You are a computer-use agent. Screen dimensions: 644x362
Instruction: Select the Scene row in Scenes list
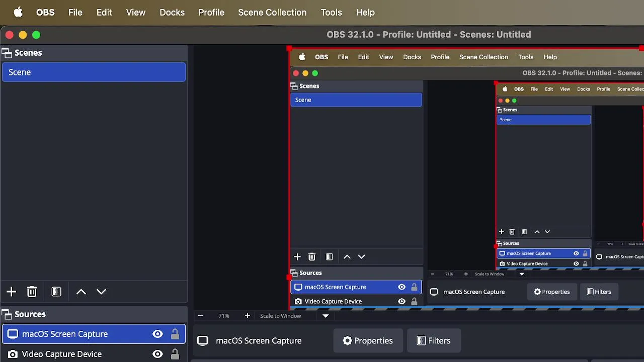coord(94,72)
